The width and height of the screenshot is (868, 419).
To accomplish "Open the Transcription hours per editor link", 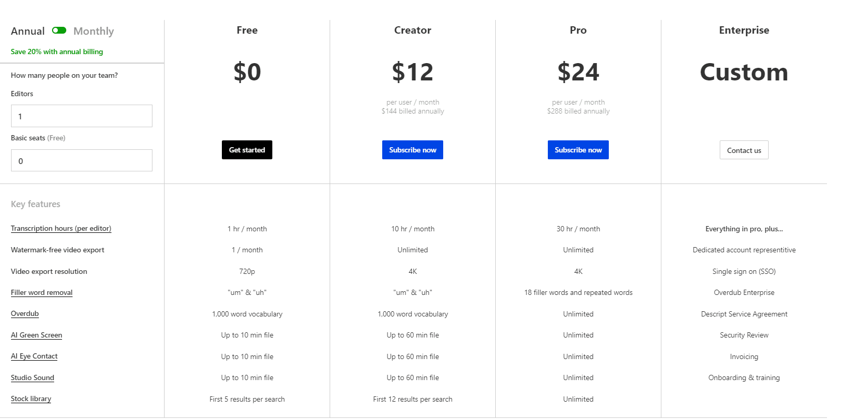I will (60, 228).
